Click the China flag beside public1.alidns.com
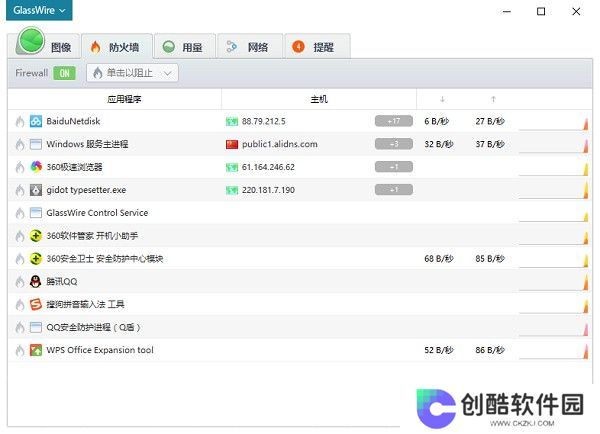The width and height of the screenshot is (600, 434). [x=232, y=144]
